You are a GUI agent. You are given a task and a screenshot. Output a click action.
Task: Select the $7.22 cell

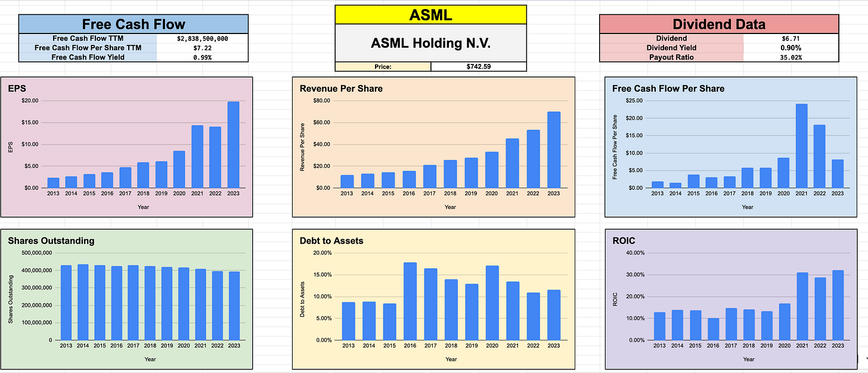(x=203, y=48)
